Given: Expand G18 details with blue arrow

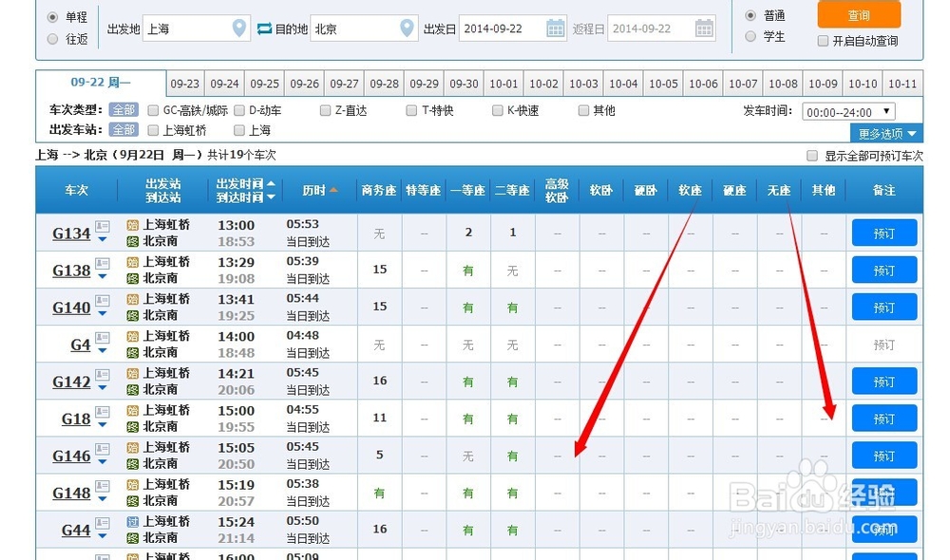Looking at the screenshot, I should coord(103,425).
